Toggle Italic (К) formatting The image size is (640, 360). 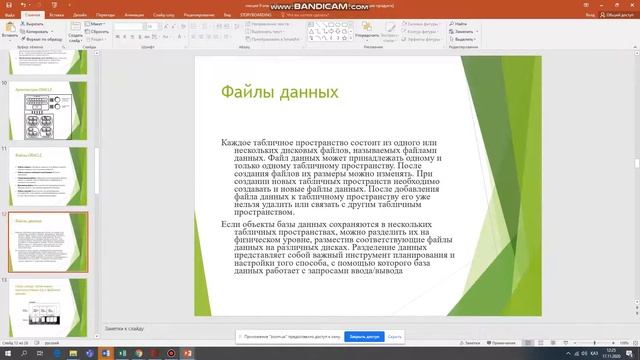pos(125,37)
